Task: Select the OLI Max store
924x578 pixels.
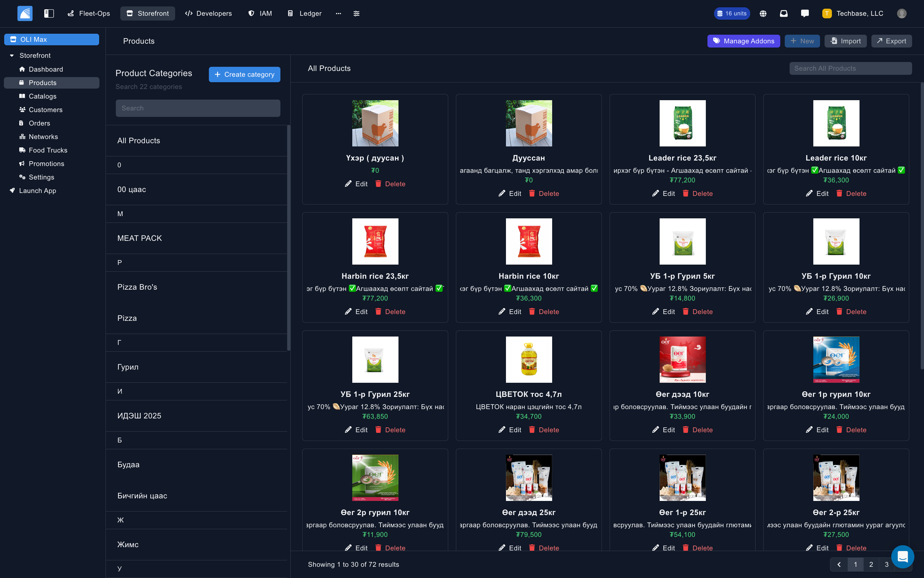Action: [52, 39]
